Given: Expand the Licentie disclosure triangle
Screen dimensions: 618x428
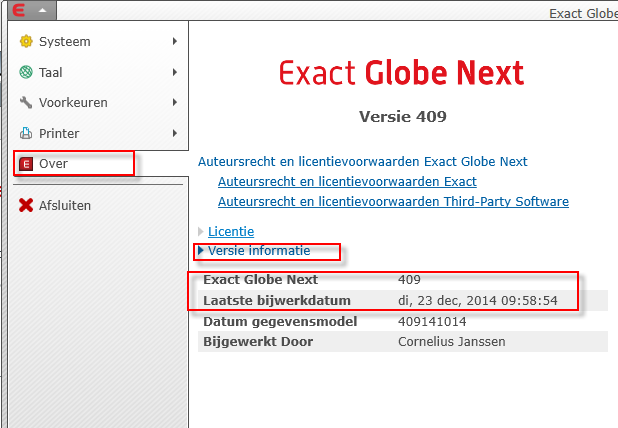Looking at the screenshot, I should [201, 231].
